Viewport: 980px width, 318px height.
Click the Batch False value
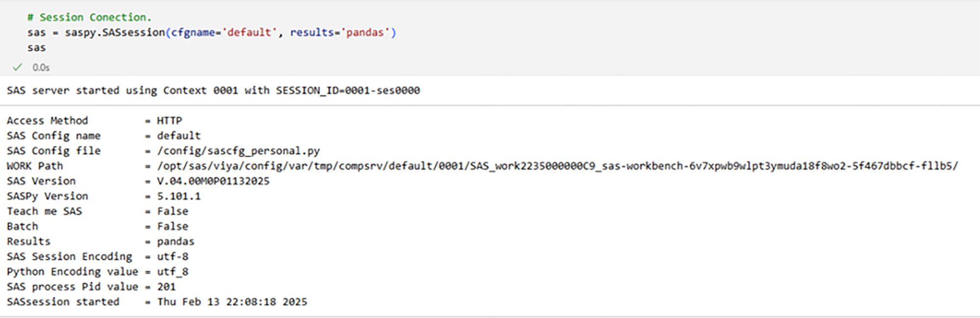click(x=172, y=226)
